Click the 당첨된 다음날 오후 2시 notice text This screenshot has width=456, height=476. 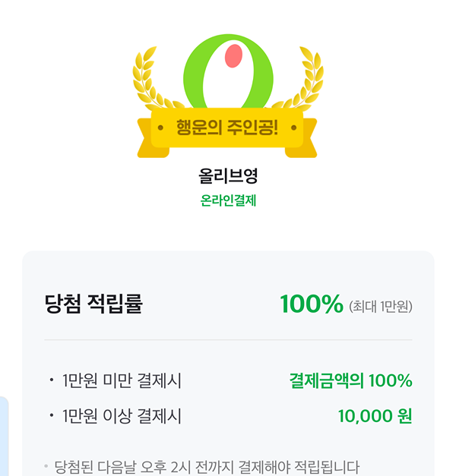207,466
